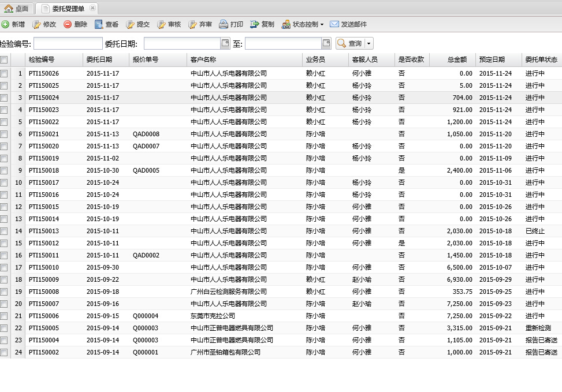
Task: Open the start date calendar picker for 委托日期
Action: tap(225, 43)
